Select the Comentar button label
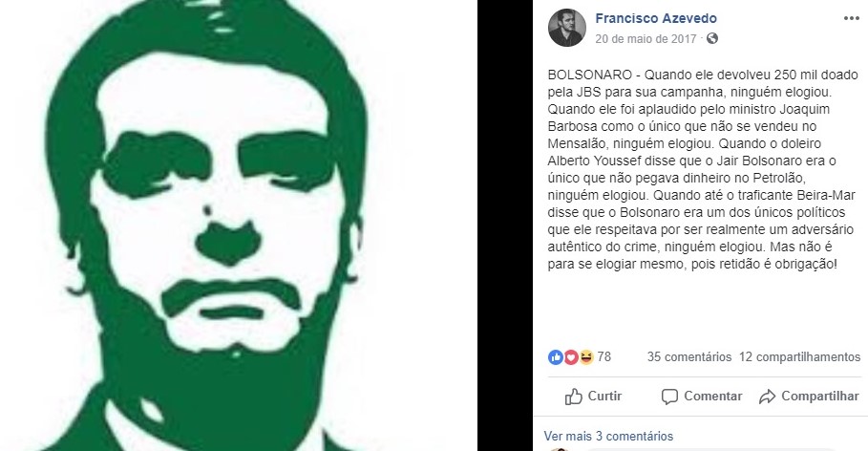The image size is (868, 451). 713,397
